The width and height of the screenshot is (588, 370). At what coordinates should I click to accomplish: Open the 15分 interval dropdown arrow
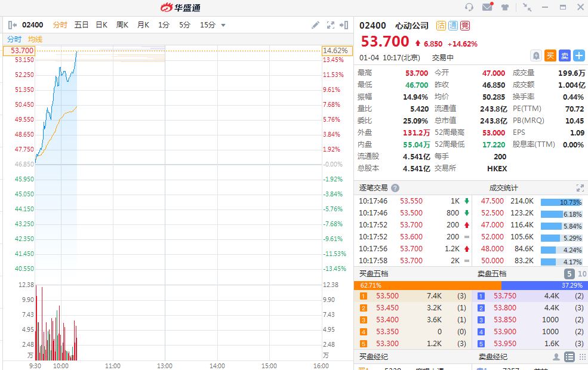[x=223, y=25]
